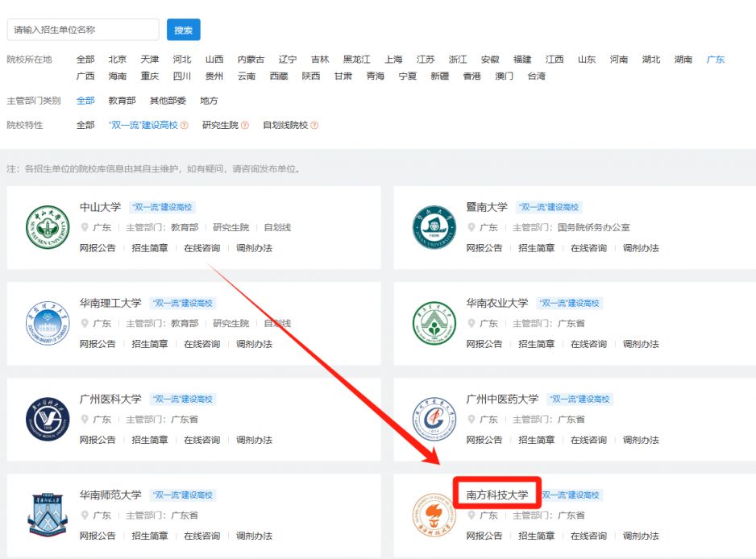Filter location by 台湾

[x=536, y=76]
